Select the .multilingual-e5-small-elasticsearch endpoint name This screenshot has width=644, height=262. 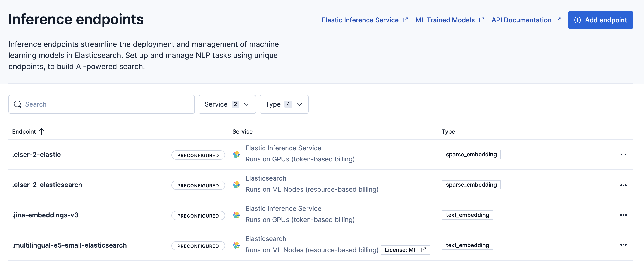pyautogui.click(x=69, y=245)
